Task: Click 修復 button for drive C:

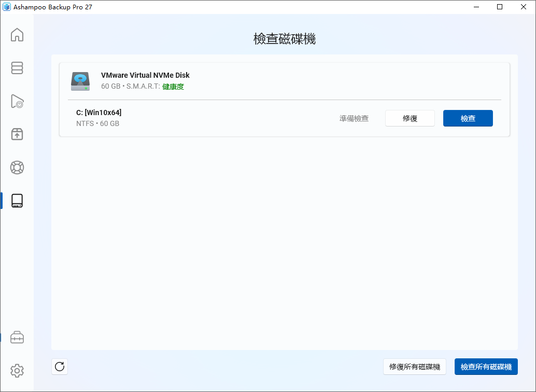Action: (x=410, y=118)
